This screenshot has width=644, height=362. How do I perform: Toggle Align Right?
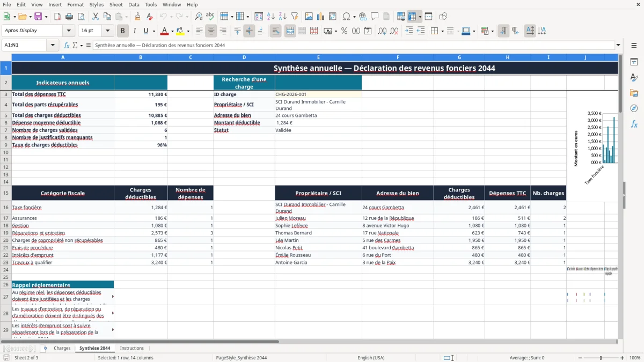click(x=223, y=31)
